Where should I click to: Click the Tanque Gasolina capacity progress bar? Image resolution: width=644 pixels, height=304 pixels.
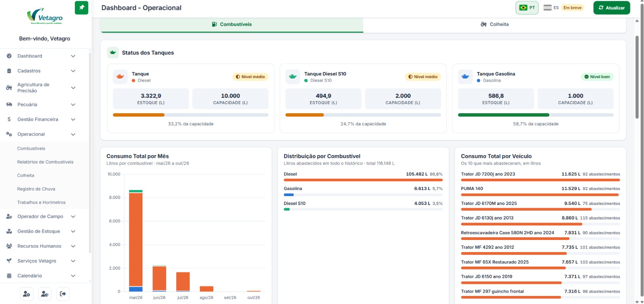point(536,115)
